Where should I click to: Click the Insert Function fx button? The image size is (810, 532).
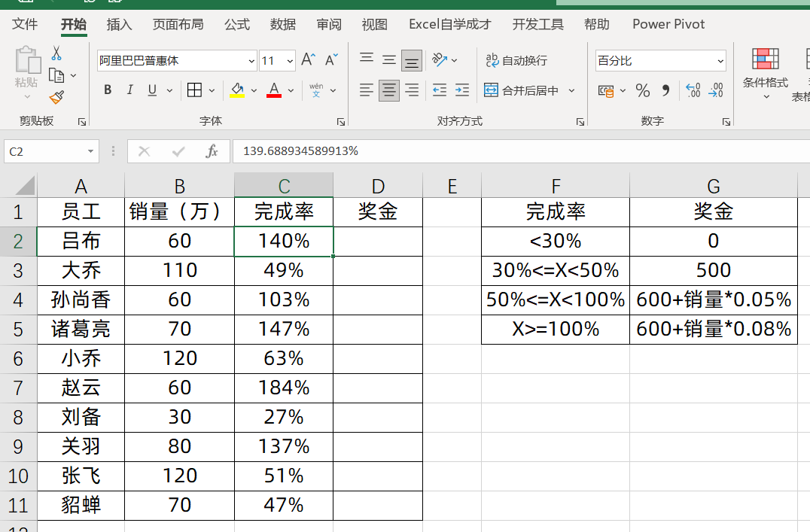point(212,151)
